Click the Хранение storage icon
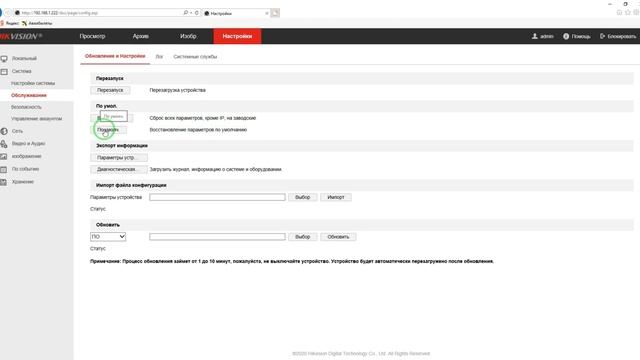640x360 pixels. 4,182
